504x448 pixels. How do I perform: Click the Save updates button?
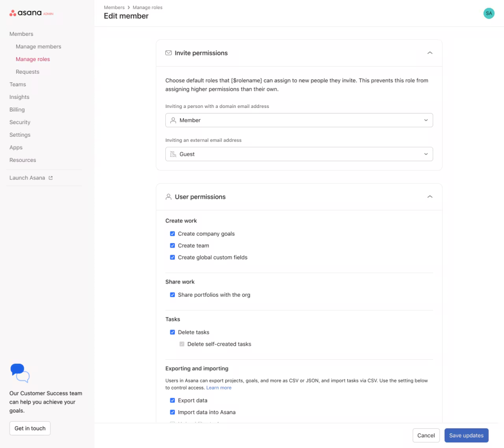[466, 435]
